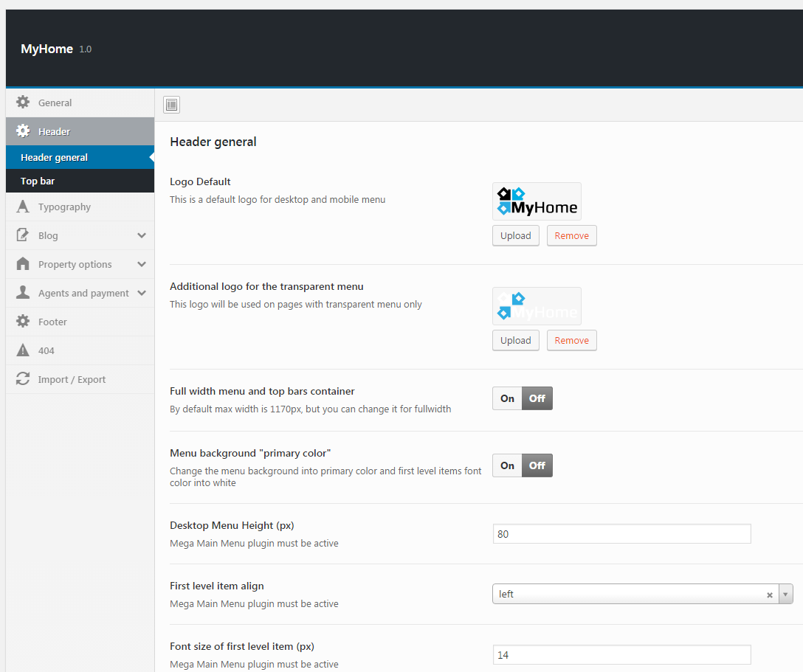Click the Import / Export refresh icon
The image size is (803, 672).
(23, 378)
